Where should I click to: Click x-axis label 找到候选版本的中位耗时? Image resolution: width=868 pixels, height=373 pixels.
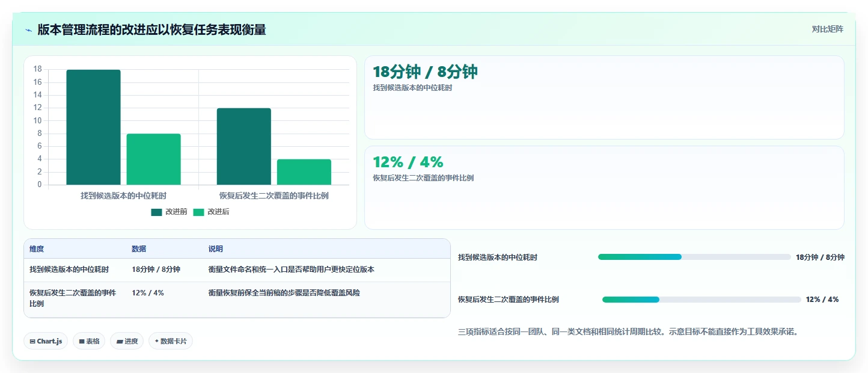(123, 196)
